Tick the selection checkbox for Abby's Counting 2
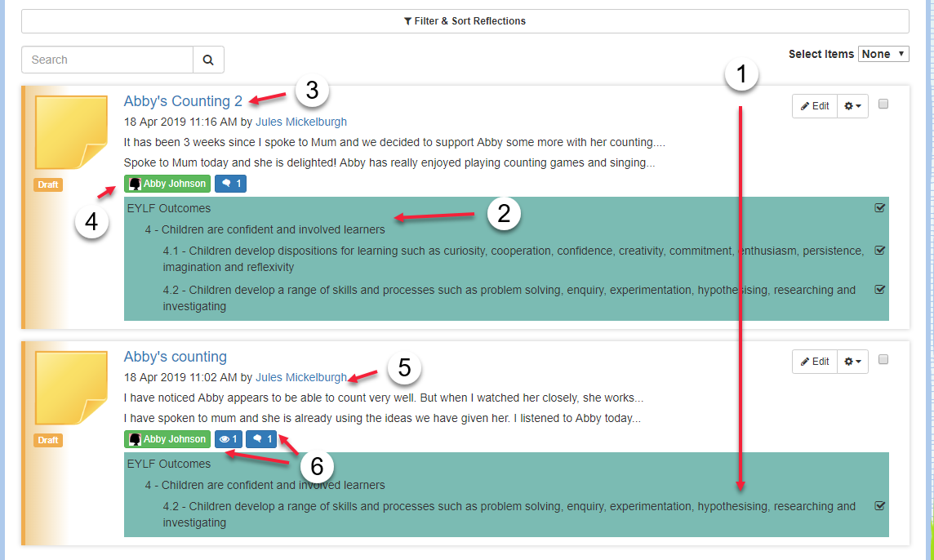Image resolution: width=934 pixels, height=560 pixels. pyautogui.click(x=883, y=104)
